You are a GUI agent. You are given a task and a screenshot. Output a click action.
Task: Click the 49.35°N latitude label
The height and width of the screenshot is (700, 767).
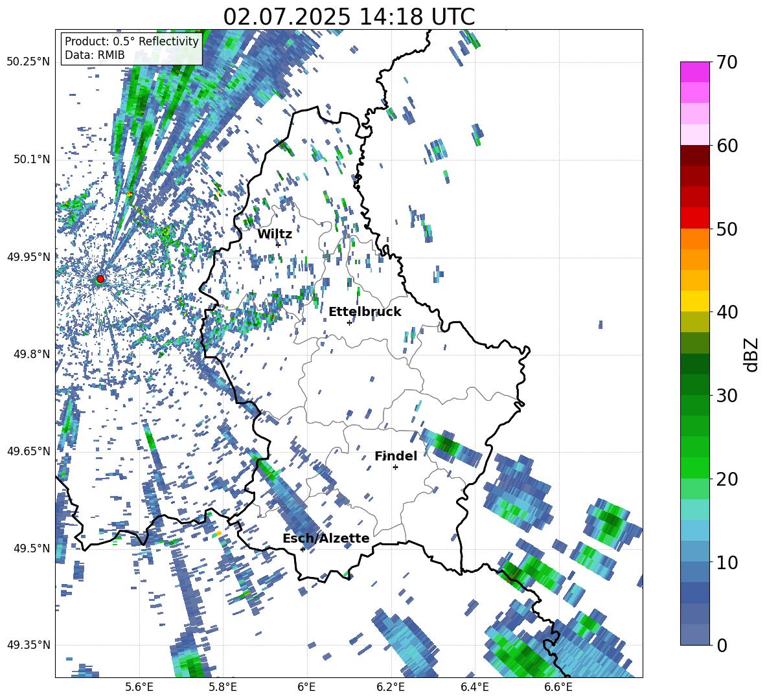tap(29, 645)
